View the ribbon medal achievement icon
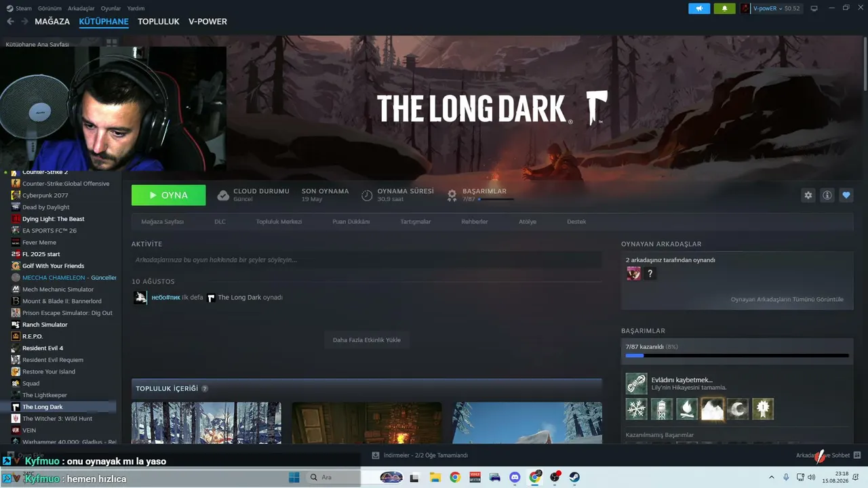Viewport: 868px width, 488px height. pyautogui.click(x=763, y=409)
